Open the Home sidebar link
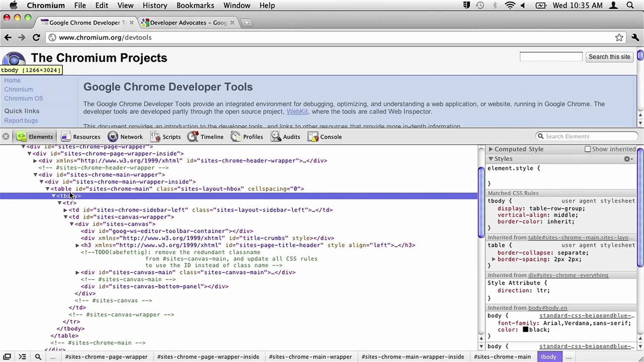Image resolution: width=644 pixels, height=362 pixels. coord(13,80)
